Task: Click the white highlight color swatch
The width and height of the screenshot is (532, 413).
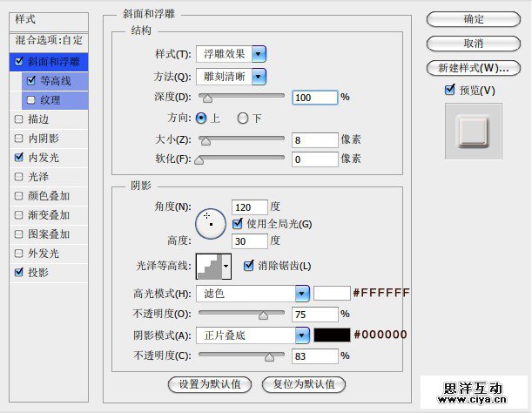Action: (332, 293)
